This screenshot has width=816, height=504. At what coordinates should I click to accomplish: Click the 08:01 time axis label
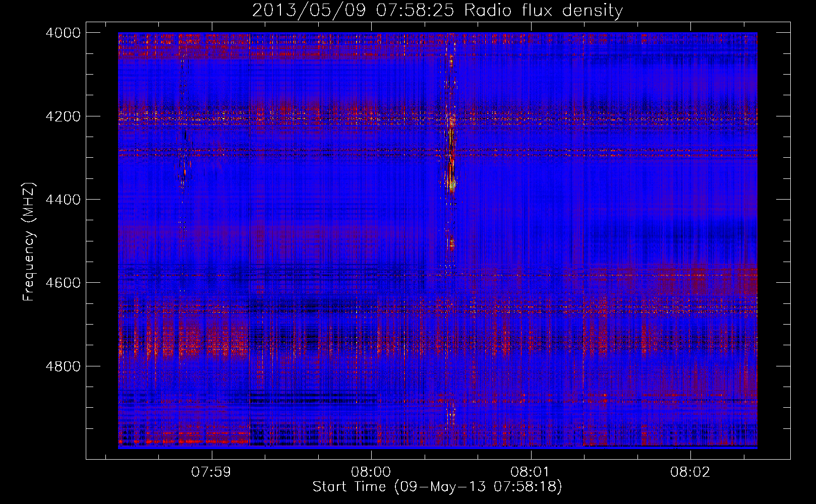click(x=530, y=472)
